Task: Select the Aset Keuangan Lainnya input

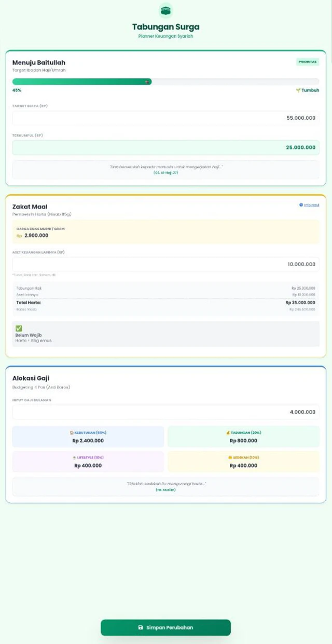Action: tap(166, 264)
